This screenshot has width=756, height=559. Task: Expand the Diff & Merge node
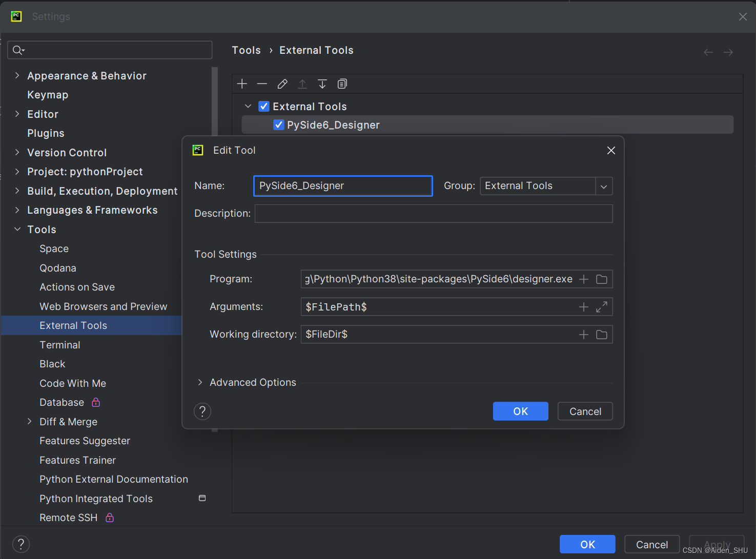29,421
